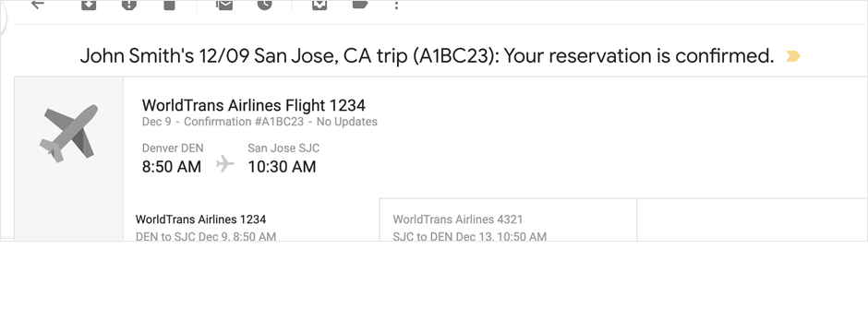Open the three-dot more options menu
This screenshot has height=332, width=868.
pos(396,5)
